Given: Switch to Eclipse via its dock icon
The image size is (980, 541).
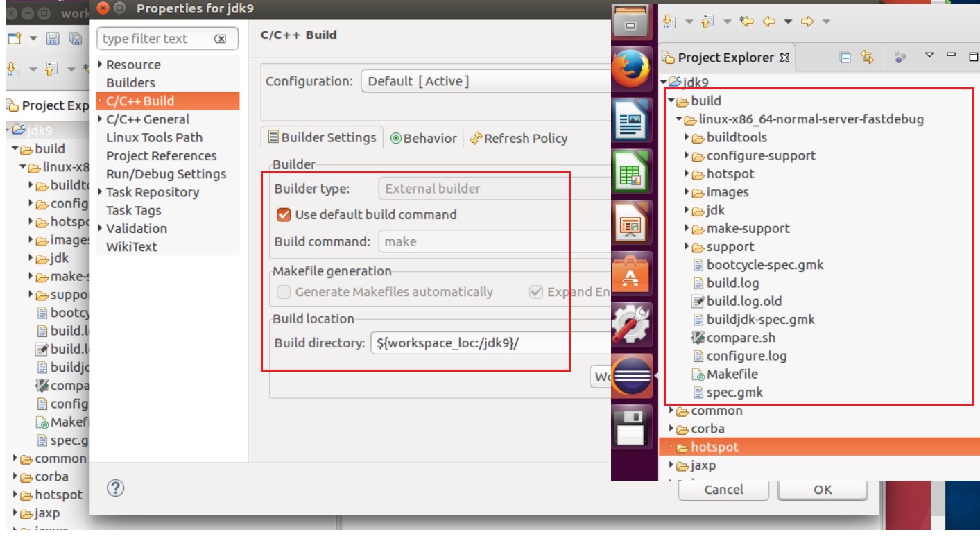Looking at the screenshot, I should click(631, 376).
